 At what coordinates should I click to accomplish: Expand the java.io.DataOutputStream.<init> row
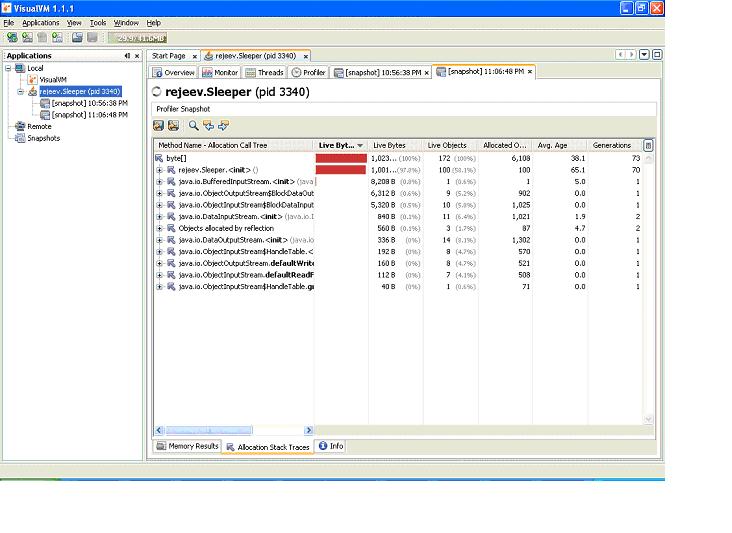click(159, 240)
